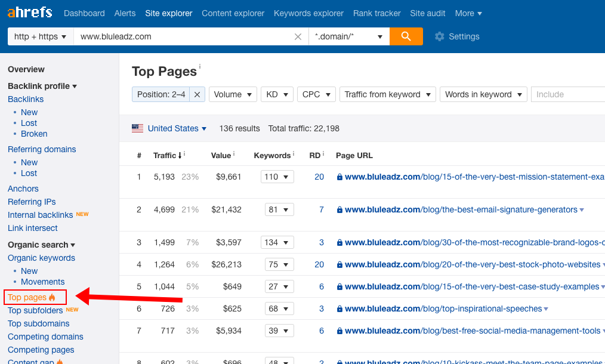
Task: Sort table by the Traffic column
Action: pos(168,155)
